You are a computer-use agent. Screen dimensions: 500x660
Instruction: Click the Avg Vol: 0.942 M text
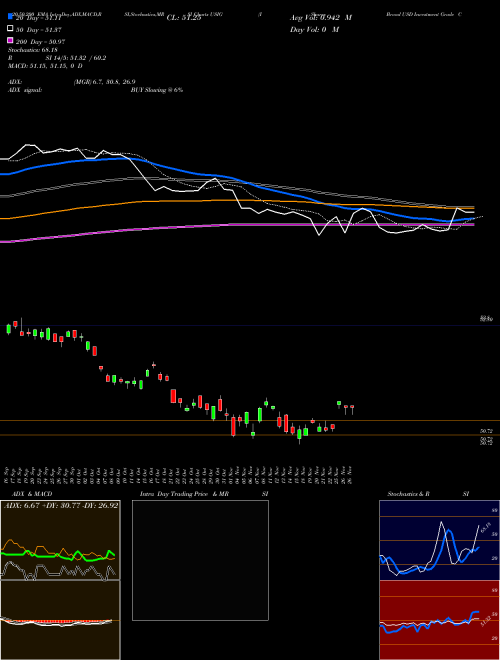pos(321,18)
